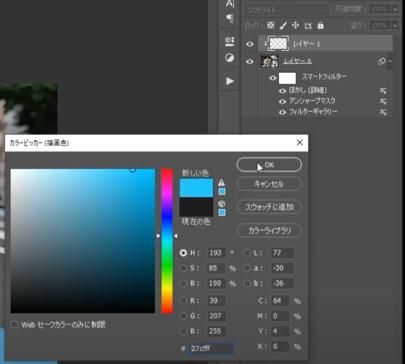Click the not-web-safe cube icon
The height and width of the screenshot is (364, 405).
coord(222,204)
